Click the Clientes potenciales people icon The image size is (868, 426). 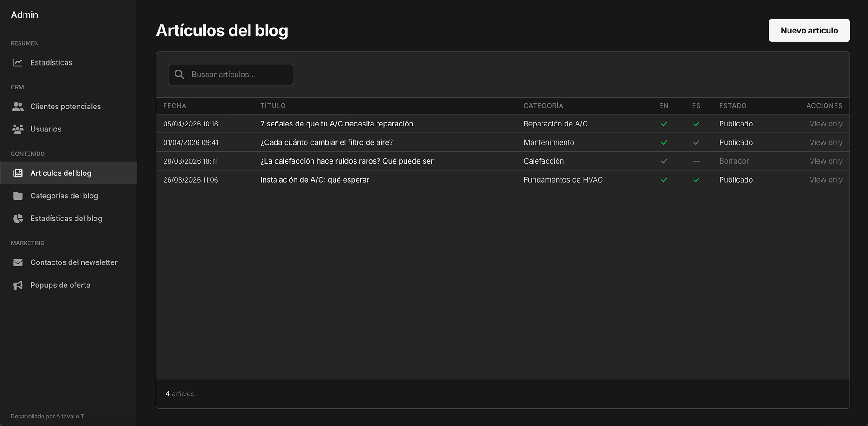(18, 106)
